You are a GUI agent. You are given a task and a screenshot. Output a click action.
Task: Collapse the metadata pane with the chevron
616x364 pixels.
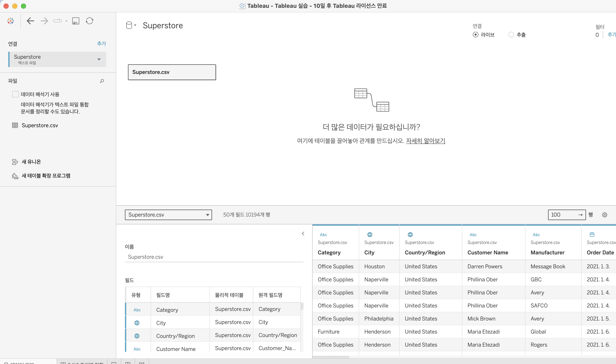coord(303,234)
